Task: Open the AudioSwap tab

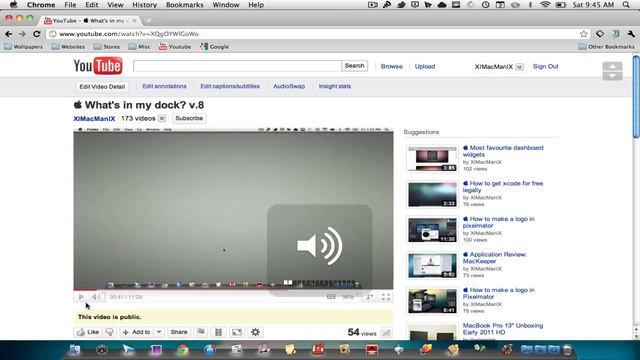Action: click(289, 86)
